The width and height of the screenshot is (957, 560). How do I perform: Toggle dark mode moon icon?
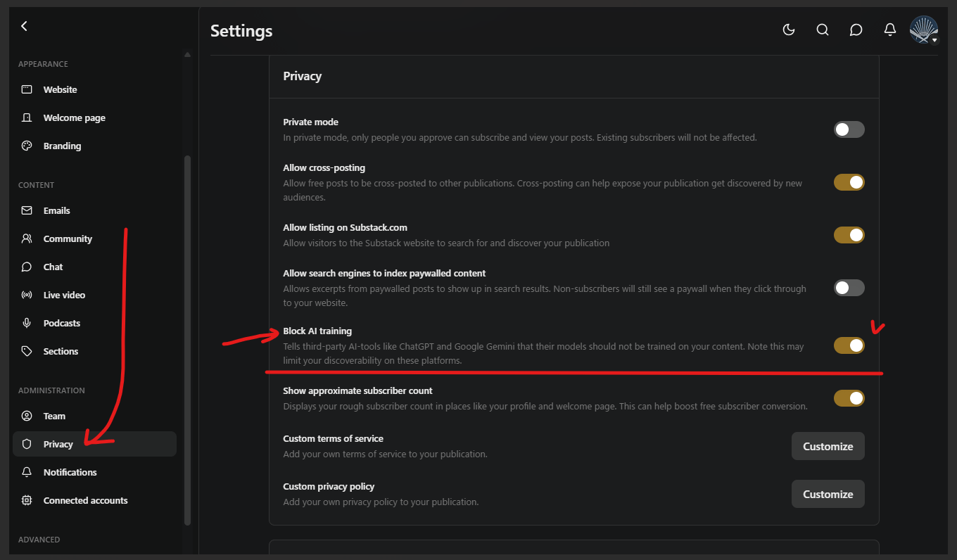click(x=789, y=30)
